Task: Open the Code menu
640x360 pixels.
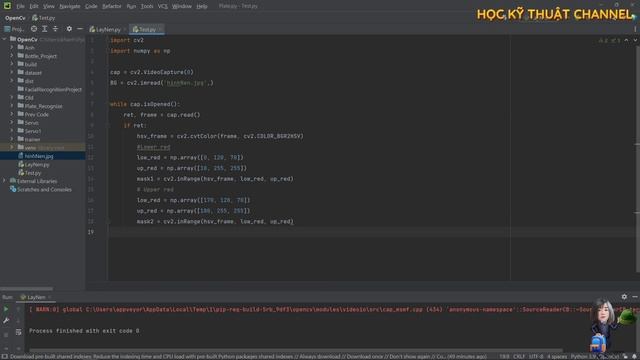Action: (x=91, y=6)
